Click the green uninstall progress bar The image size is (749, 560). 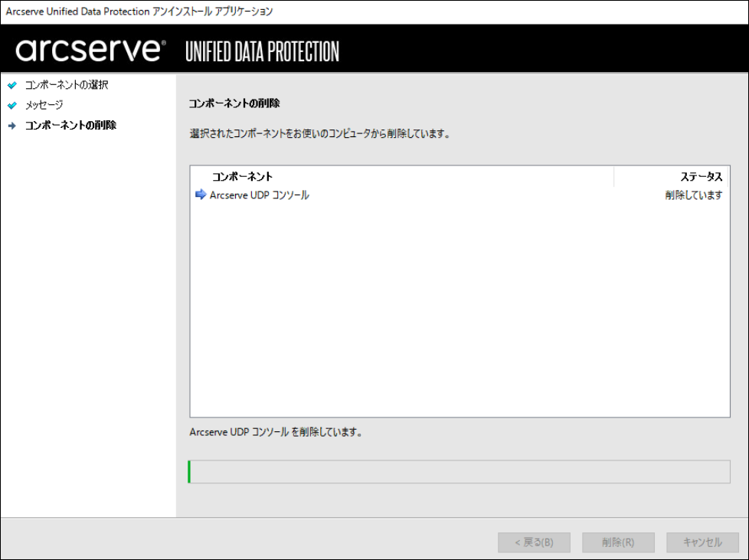click(459, 472)
